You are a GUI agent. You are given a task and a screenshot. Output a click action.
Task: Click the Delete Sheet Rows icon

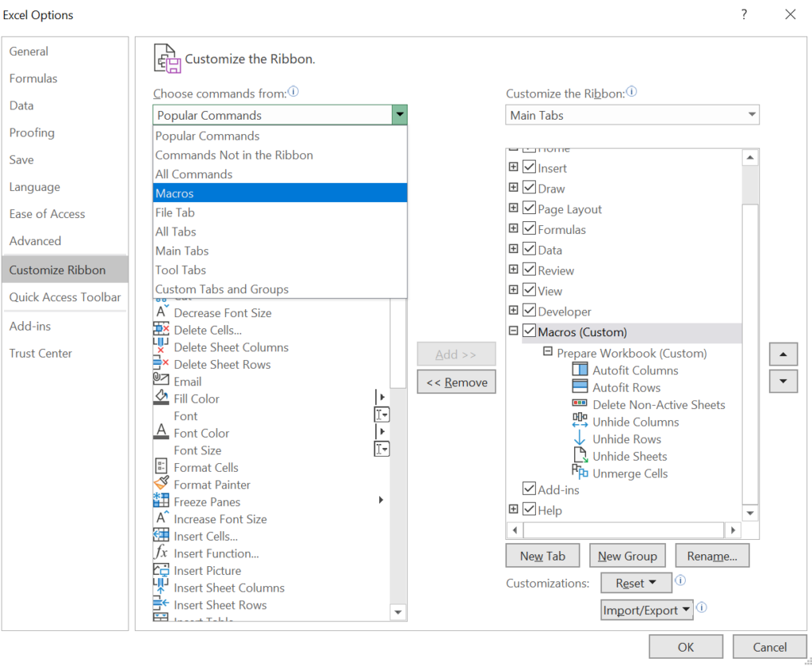pyautogui.click(x=161, y=364)
